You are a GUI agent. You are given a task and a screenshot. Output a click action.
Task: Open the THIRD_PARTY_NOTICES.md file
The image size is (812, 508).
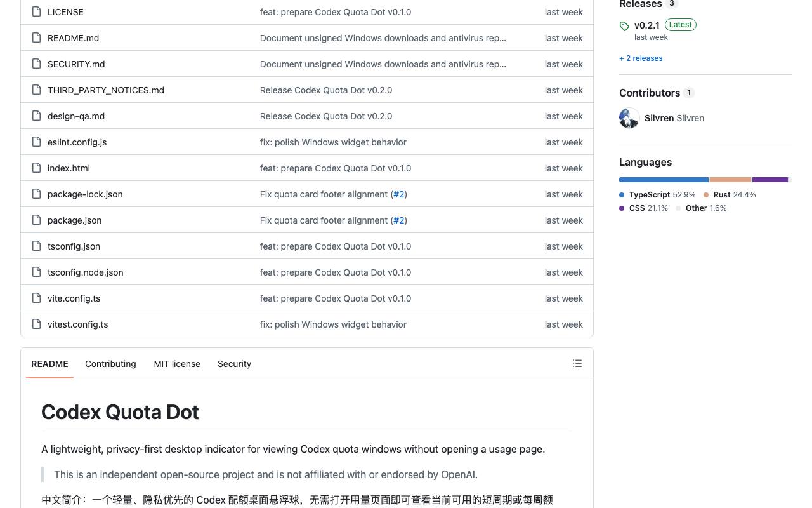(106, 90)
